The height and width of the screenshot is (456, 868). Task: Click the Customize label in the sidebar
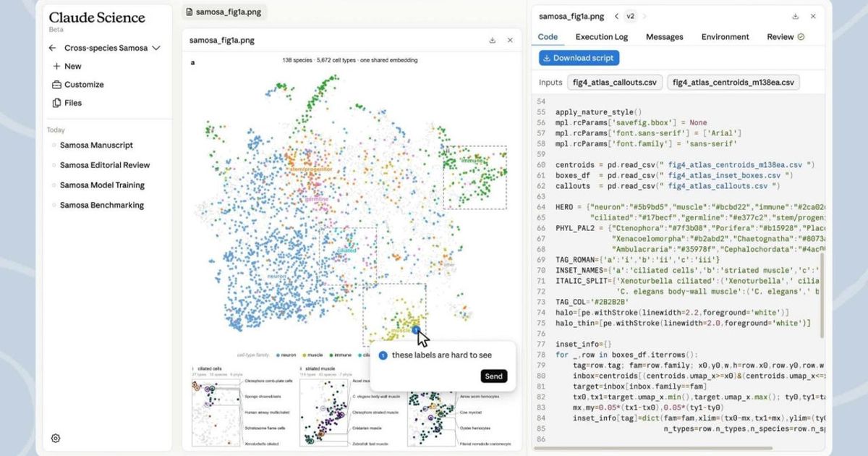tap(84, 85)
